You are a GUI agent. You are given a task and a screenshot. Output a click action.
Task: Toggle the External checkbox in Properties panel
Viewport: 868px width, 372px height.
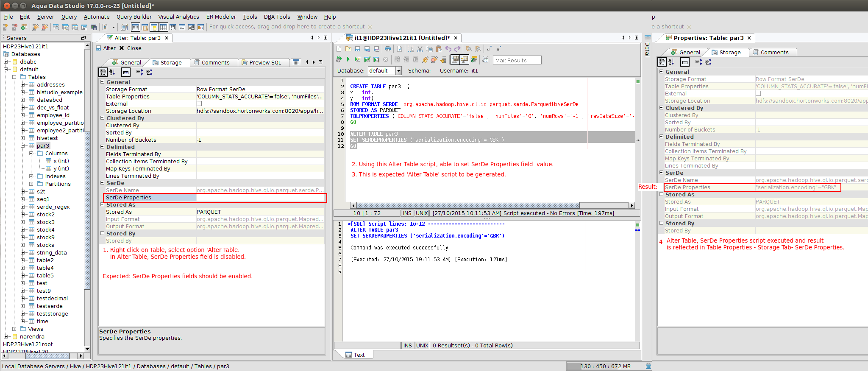(758, 93)
